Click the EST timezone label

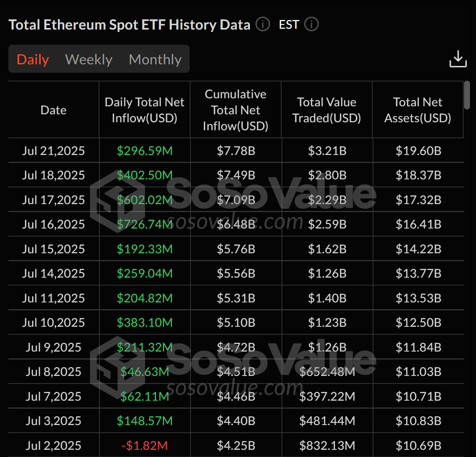tap(289, 24)
